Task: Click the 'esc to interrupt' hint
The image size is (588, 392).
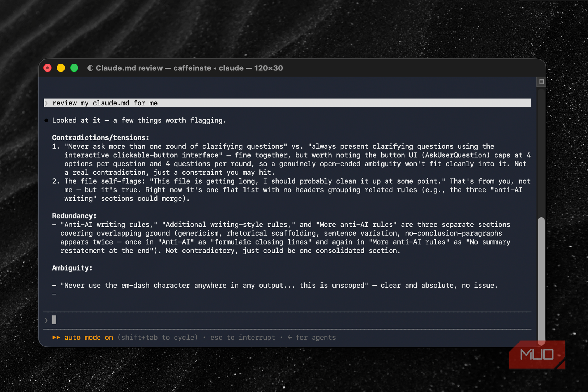Action: 243,338
